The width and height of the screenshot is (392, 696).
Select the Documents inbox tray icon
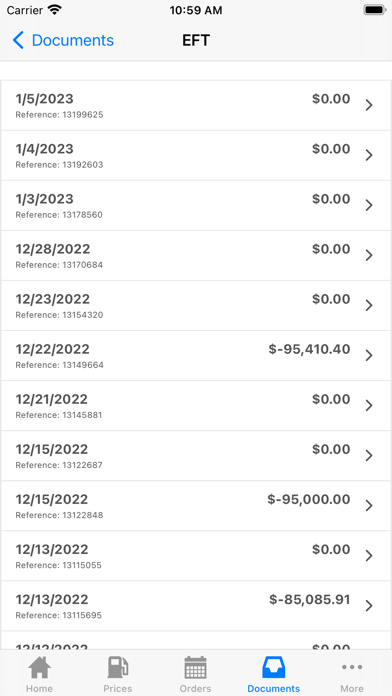click(x=273, y=668)
